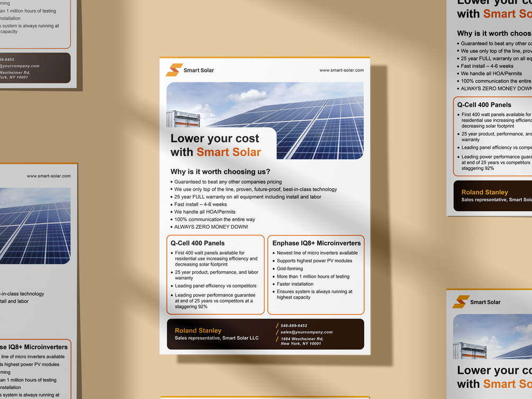
Task: Click 'Enphase IQ8+ Microinverters' heading on center flyer
Action: (317, 243)
